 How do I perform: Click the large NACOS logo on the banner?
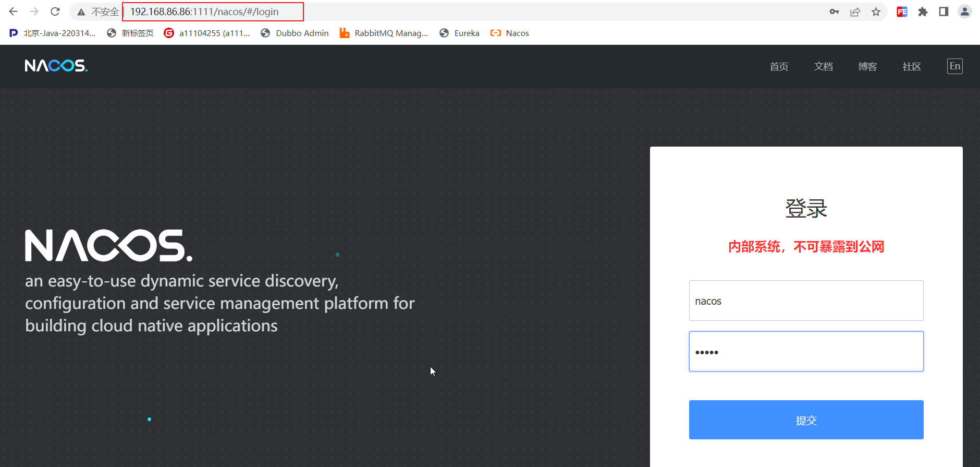click(x=109, y=245)
